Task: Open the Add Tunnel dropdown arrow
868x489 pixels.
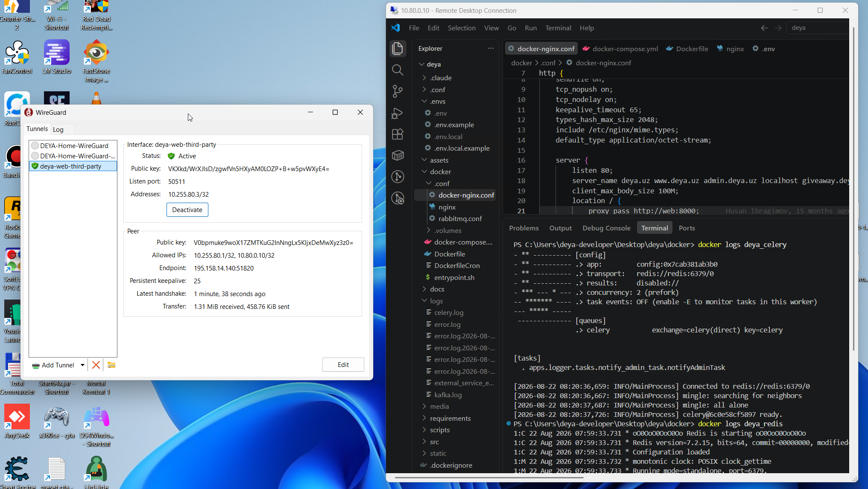Action: click(82, 365)
